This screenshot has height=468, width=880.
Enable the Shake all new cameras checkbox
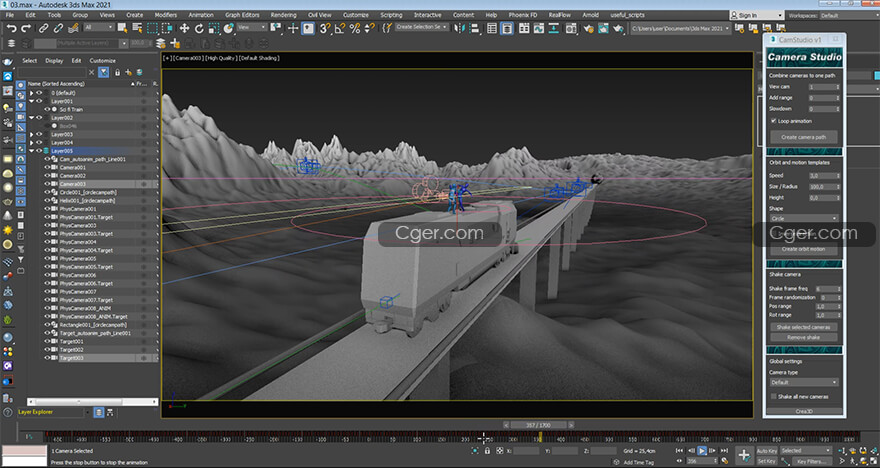coord(773,396)
